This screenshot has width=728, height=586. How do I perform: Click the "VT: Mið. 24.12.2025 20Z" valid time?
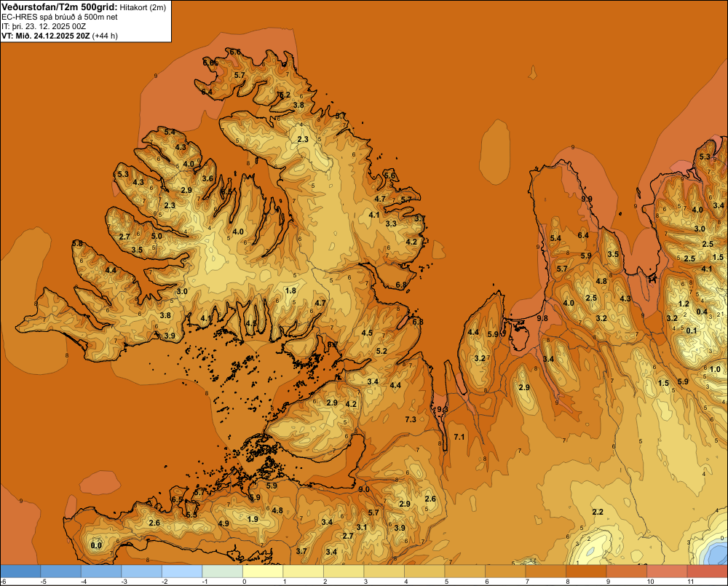click(46, 36)
